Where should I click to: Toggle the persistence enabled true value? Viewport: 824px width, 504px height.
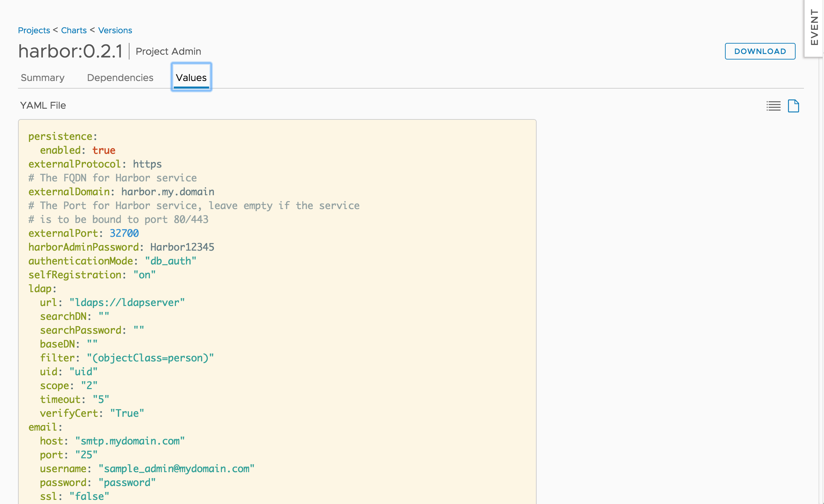point(103,150)
